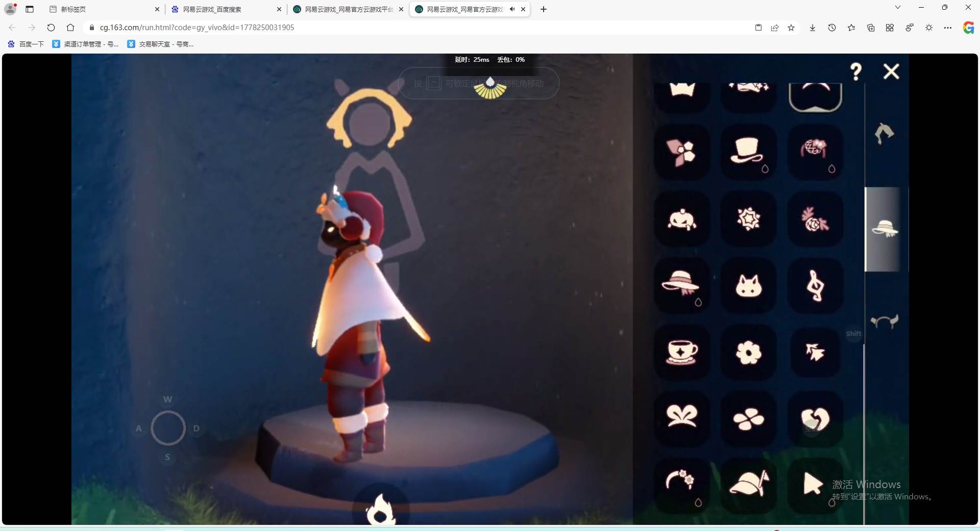Equip the flower bow hair accessory

682,152
